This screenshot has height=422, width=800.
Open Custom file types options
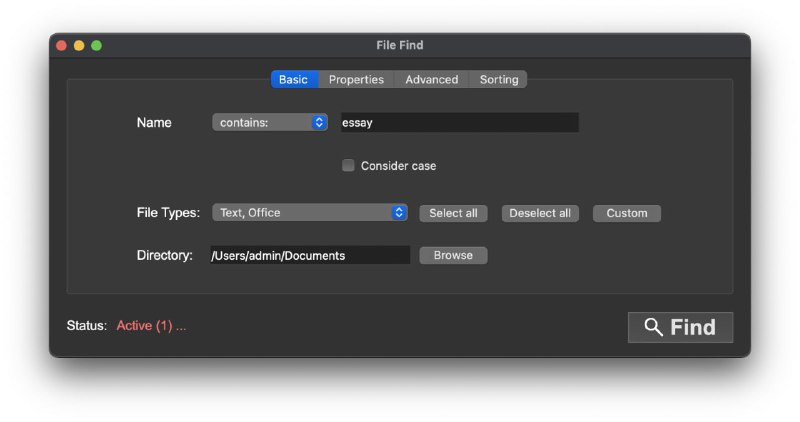627,213
